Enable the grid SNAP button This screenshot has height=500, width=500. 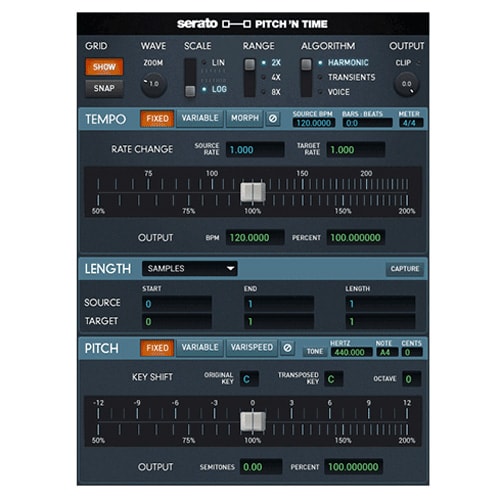click(x=104, y=88)
